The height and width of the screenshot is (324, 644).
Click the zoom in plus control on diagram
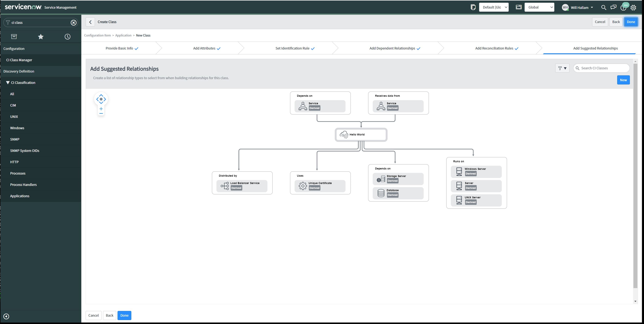click(x=101, y=109)
